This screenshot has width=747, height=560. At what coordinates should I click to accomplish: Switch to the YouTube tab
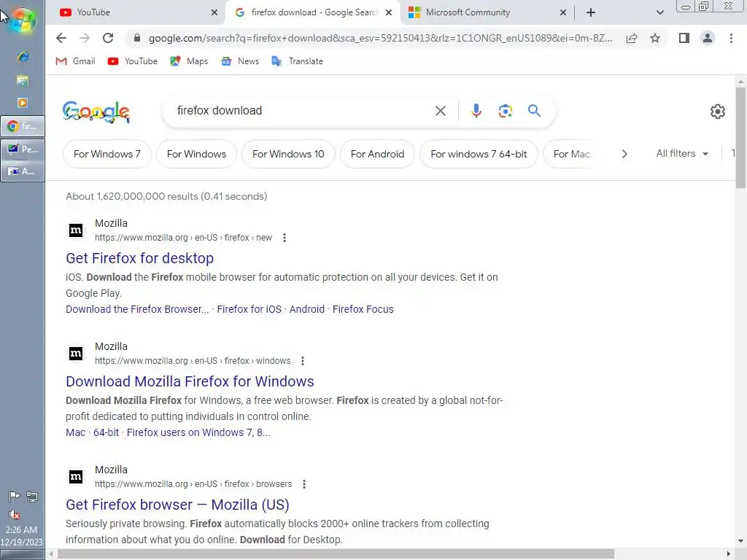pyautogui.click(x=135, y=12)
